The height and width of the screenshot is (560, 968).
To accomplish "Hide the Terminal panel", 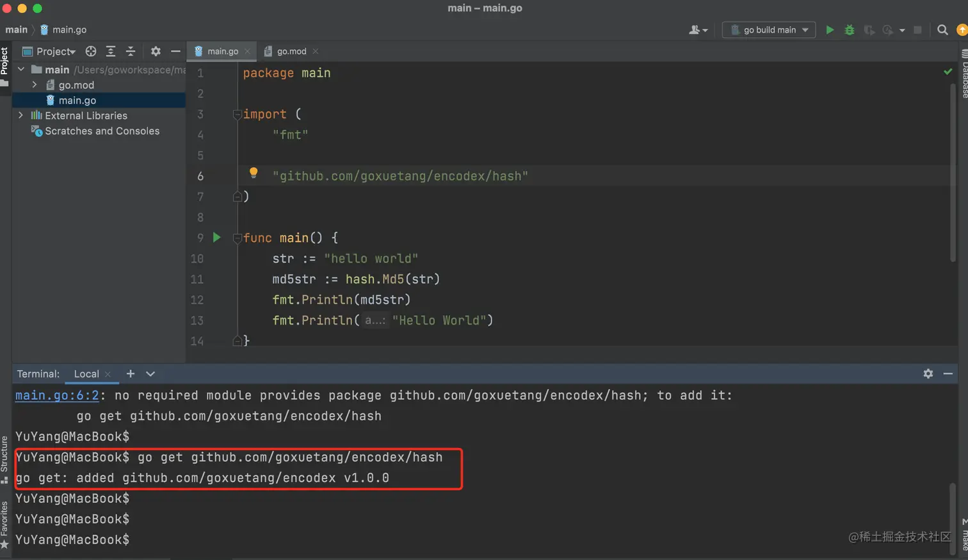I will click(948, 374).
